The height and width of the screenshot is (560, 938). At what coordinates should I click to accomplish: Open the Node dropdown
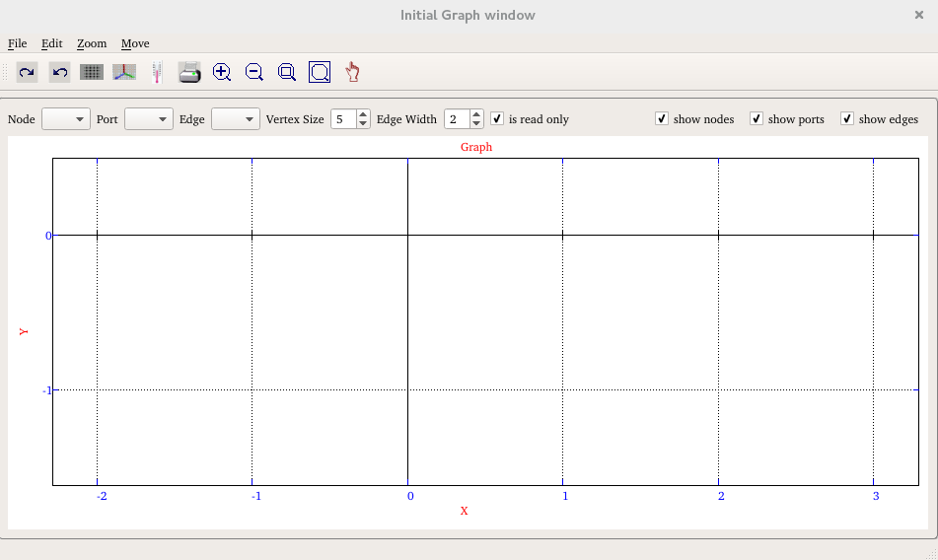tap(66, 119)
